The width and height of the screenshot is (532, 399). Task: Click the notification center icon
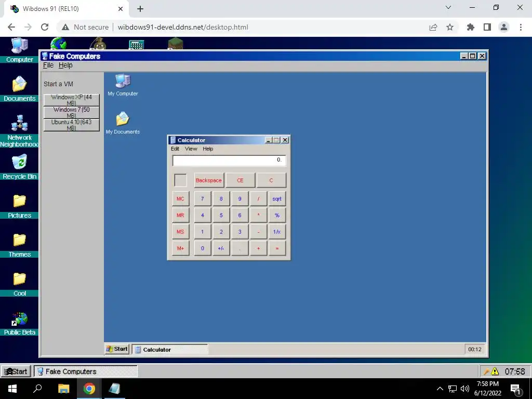pyautogui.click(x=515, y=389)
